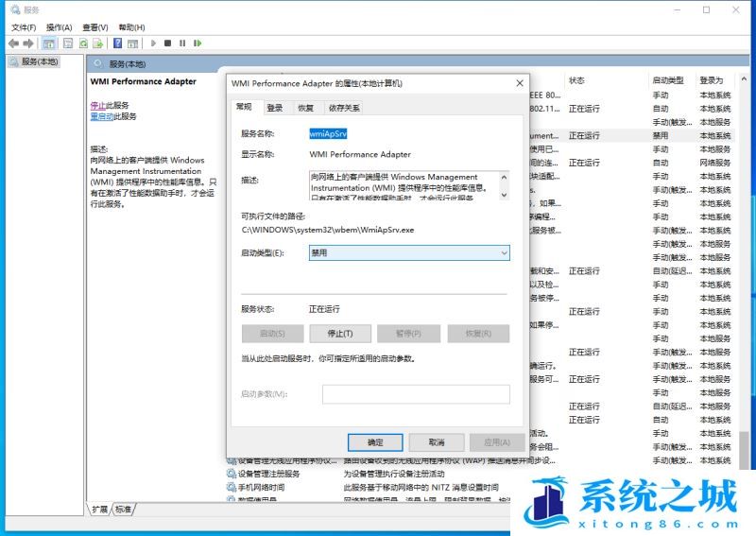This screenshot has height=536, width=756.
Task: Open the 操作(A) menu
Action: click(x=59, y=27)
